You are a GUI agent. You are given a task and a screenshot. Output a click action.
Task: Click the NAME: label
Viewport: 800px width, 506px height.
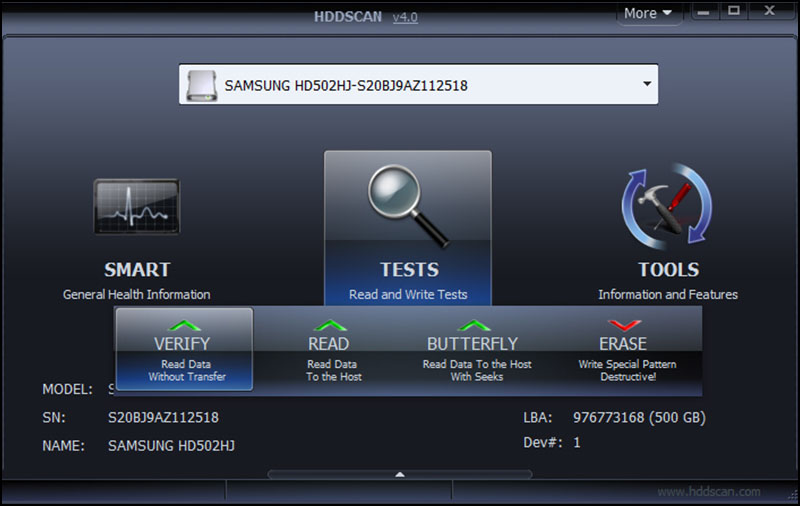[x=63, y=446]
